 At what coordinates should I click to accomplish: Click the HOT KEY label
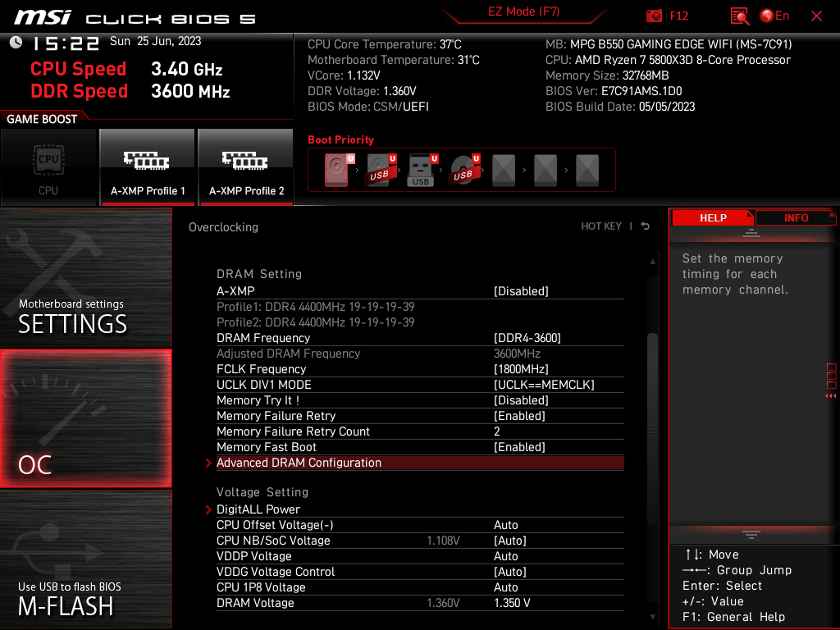pyautogui.click(x=601, y=226)
